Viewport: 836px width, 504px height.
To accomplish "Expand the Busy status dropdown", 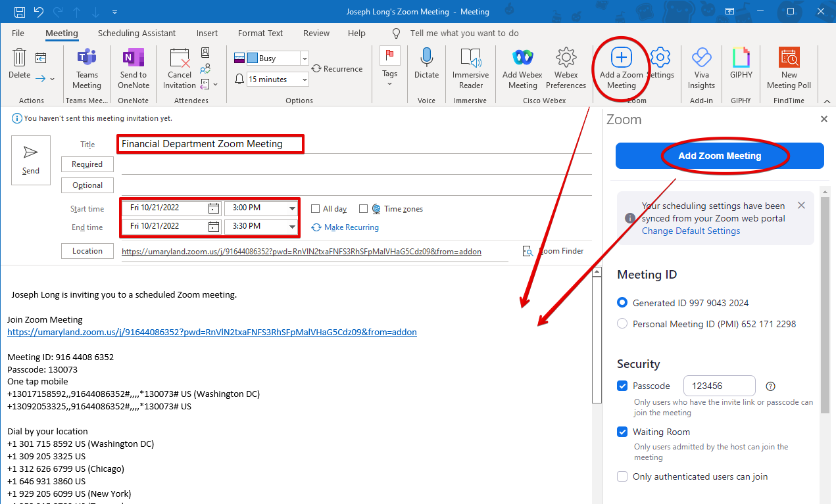I will pyautogui.click(x=304, y=58).
